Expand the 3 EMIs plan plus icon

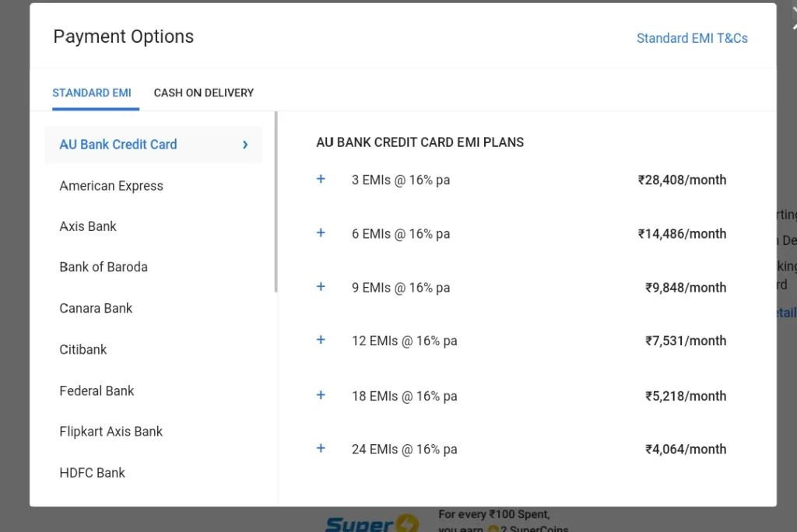point(321,179)
